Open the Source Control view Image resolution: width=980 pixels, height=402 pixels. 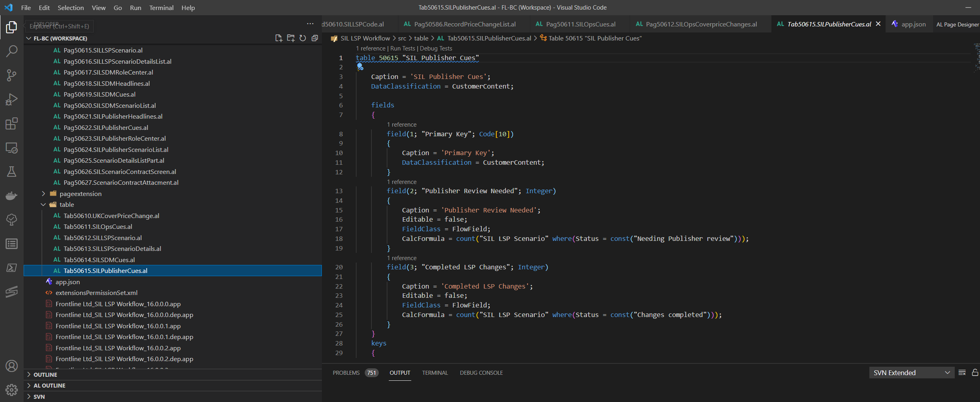[x=12, y=75]
